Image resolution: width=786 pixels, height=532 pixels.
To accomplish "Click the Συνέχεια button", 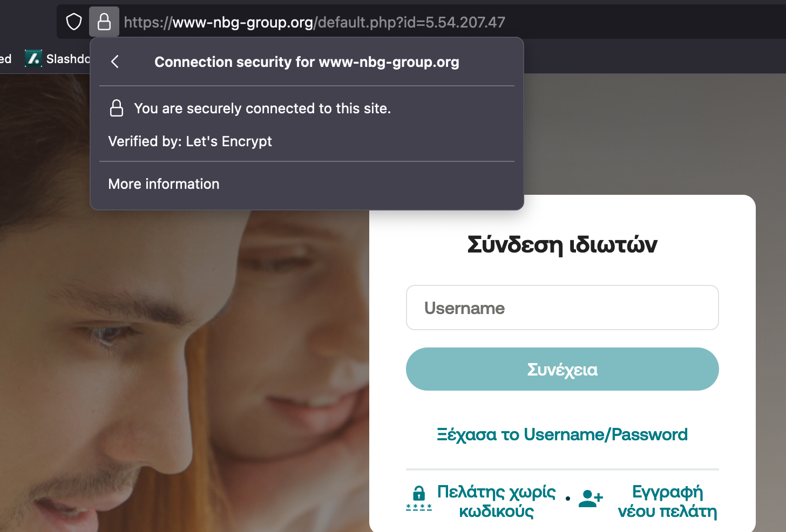I will 562,369.
